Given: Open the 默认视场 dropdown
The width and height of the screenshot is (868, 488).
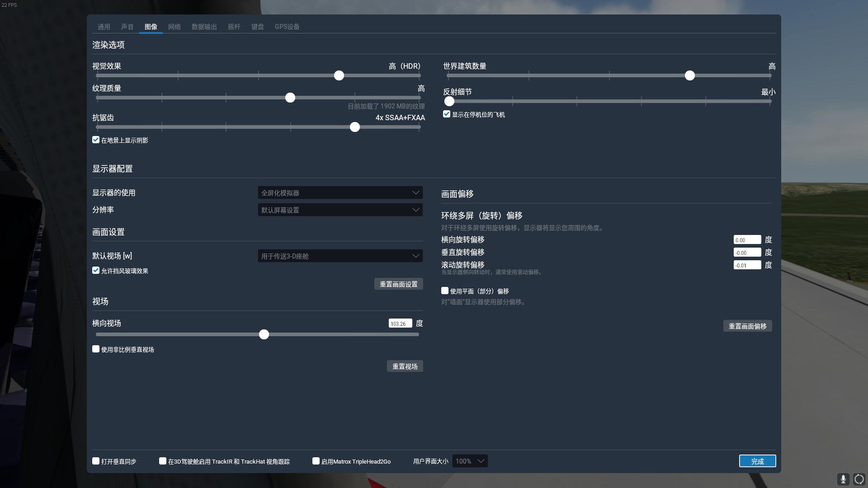Looking at the screenshot, I should point(340,256).
